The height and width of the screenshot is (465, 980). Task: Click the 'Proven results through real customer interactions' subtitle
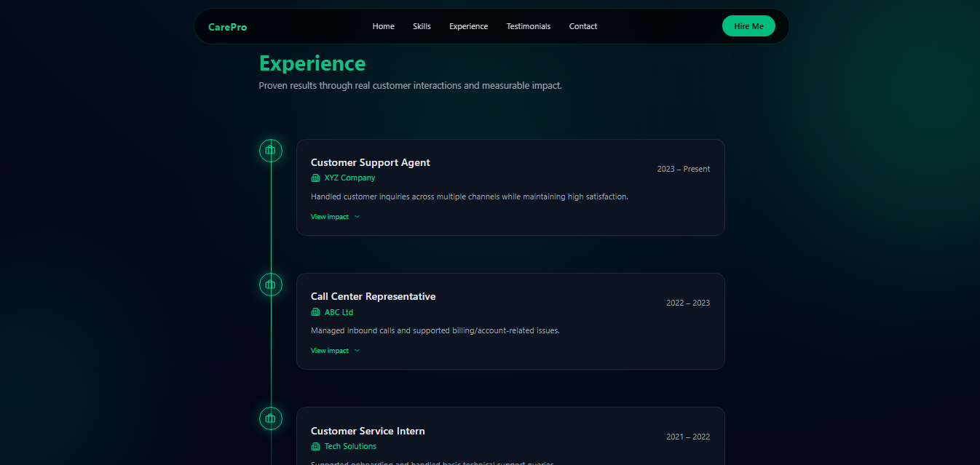(x=411, y=86)
